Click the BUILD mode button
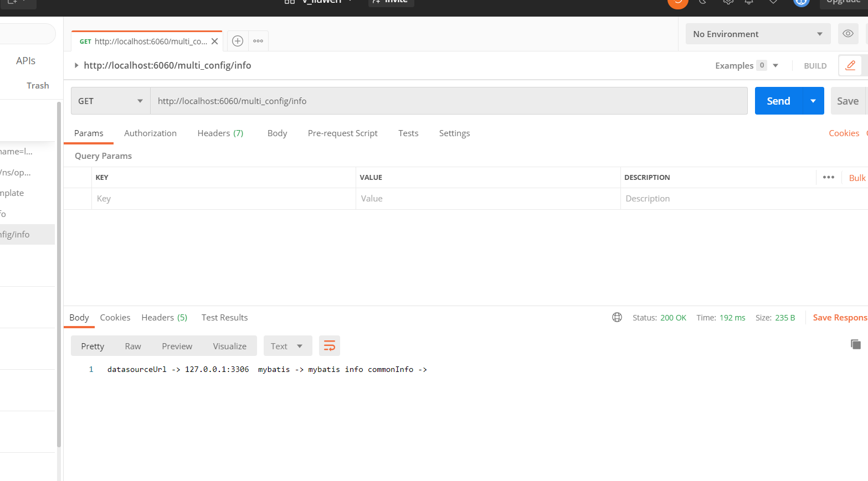The width and height of the screenshot is (868, 481). pos(815,66)
